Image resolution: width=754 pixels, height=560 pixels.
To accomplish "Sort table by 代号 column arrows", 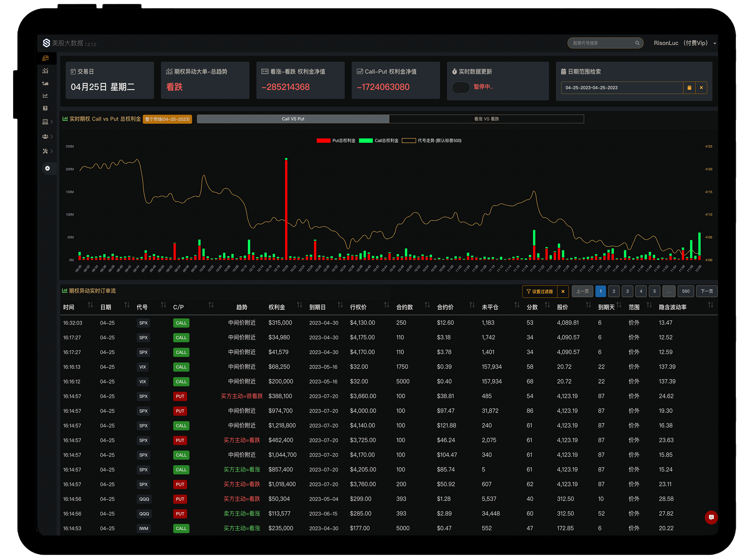I will tap(164, 305).
